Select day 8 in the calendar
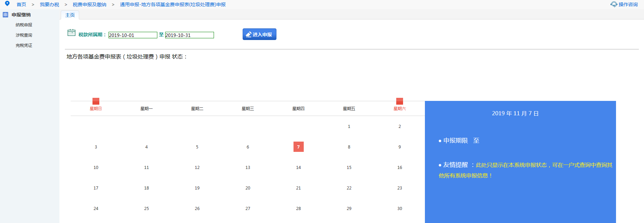This screenshot has width=644, height=223. tap(349, 147)
